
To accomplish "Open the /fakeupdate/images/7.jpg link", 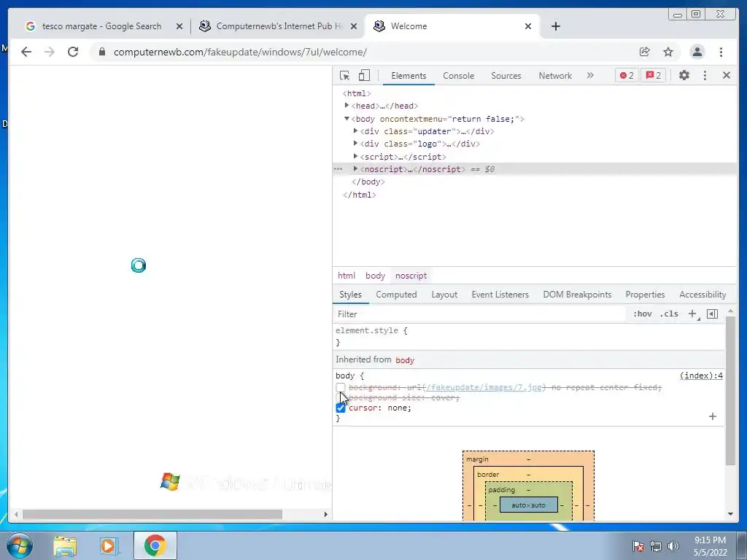I will 484,388.
